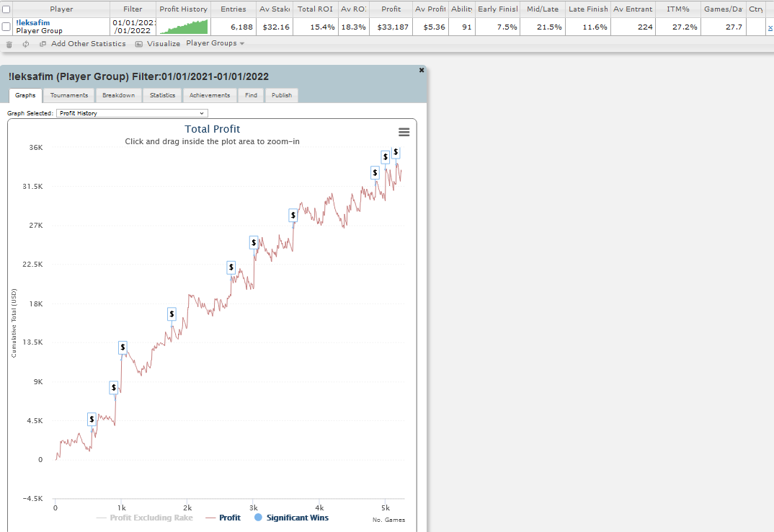Open the Achievements tab
This screenshot has width=774, height=532.
coord(210,95)
